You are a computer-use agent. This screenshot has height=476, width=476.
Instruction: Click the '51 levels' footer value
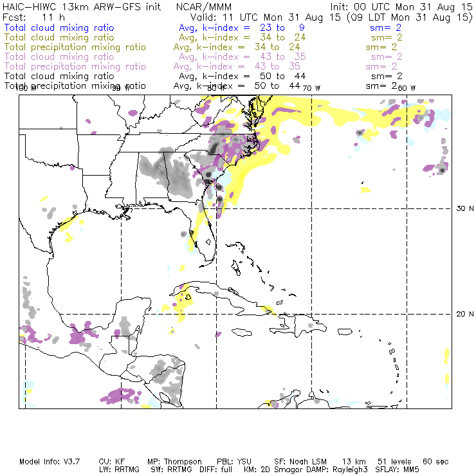pyautogui.click(x=394, y=462)
